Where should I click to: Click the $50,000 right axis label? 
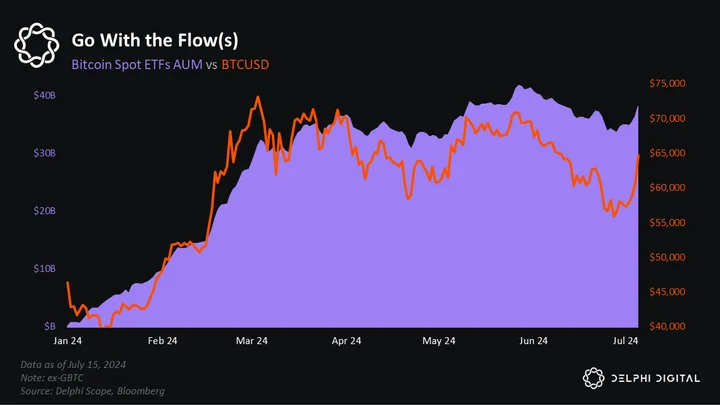(x=667, y=257)
